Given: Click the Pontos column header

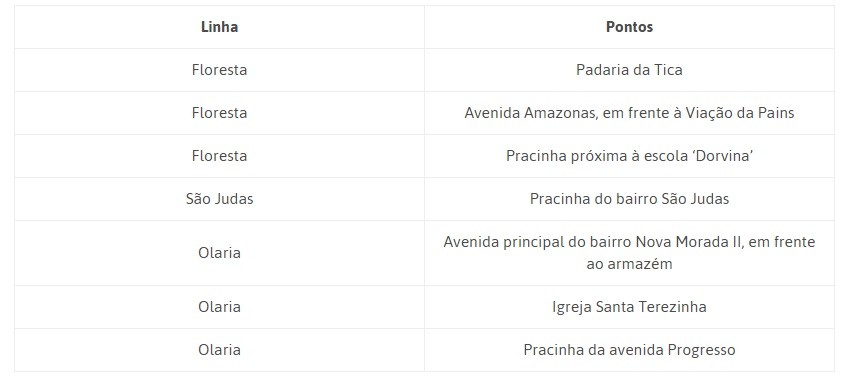Looking at the screenshot, I should [629, 27].
